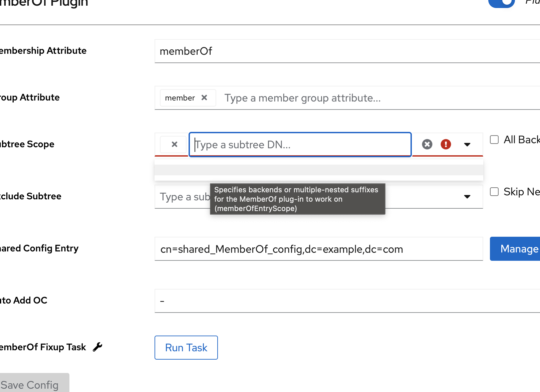
Task: Remove the empty chip in Subtree Scope
Action: 174,144
